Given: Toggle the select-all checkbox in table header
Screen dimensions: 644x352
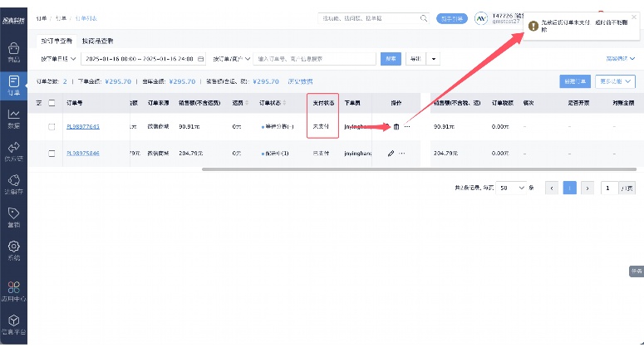Looking at the screenshot, I should [x=52, y=103].
